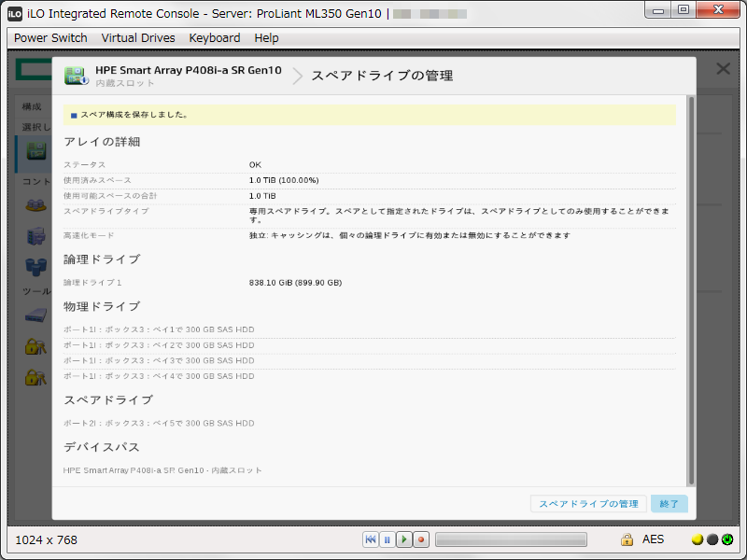The image size is (747, 560).
Task: Toggle pause on the console recording controls
Action: pyautogui.click(x=387, y=539)
